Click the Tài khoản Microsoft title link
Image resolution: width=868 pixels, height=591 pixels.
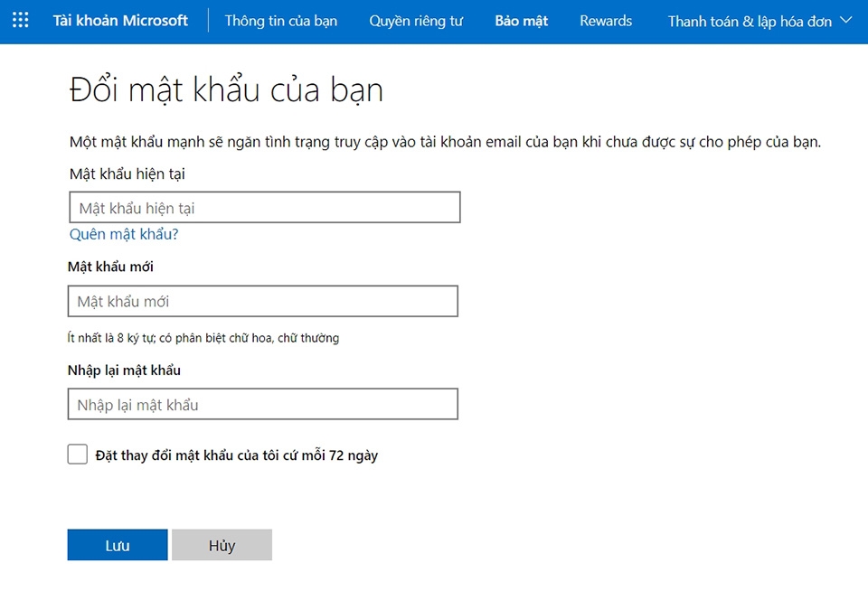[x=120, y=21]
